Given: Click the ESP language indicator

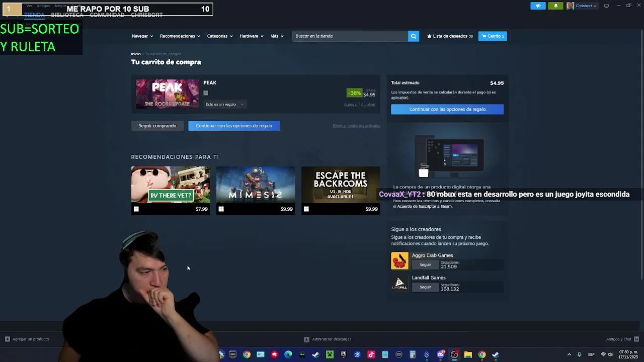Looking at the screenshot, I should click(x=592, y=354).
